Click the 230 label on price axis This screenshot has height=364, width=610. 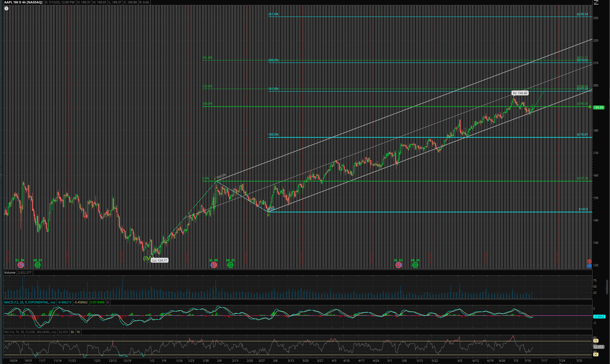(596, 18)
